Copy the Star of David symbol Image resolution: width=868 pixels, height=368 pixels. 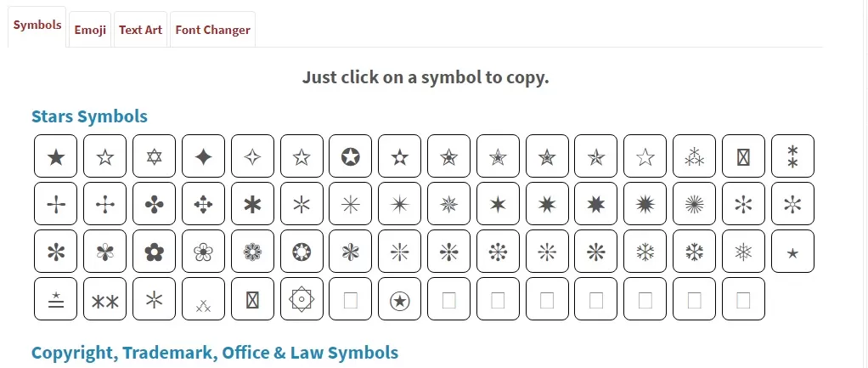click(154, 156)
